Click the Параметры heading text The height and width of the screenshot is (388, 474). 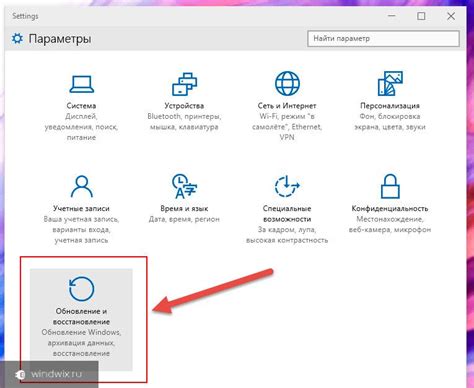click(x=60, y=39)
